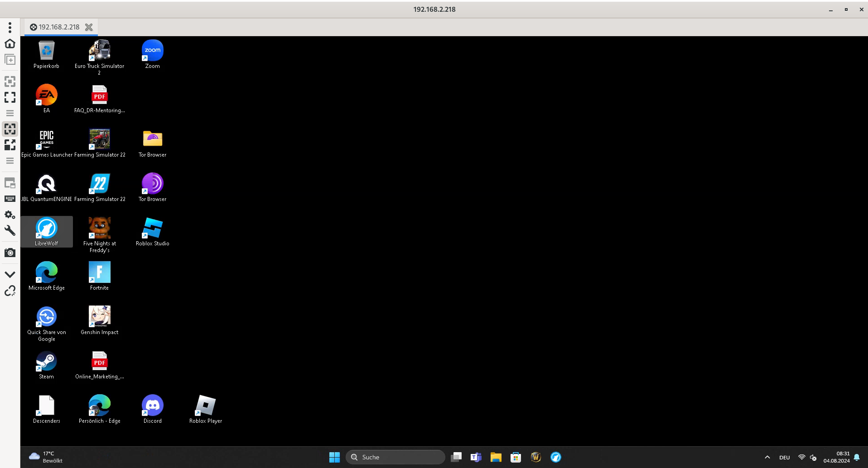Viewport: 868px width, 468px height.
Task: Toggle grab keyboard events icon
Action: [x=10, y=199]
